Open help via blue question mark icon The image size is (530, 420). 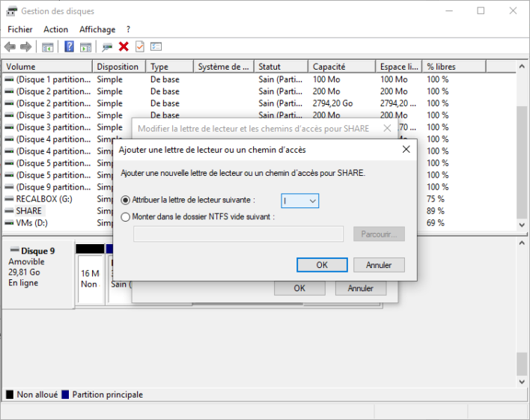[69, 47]
